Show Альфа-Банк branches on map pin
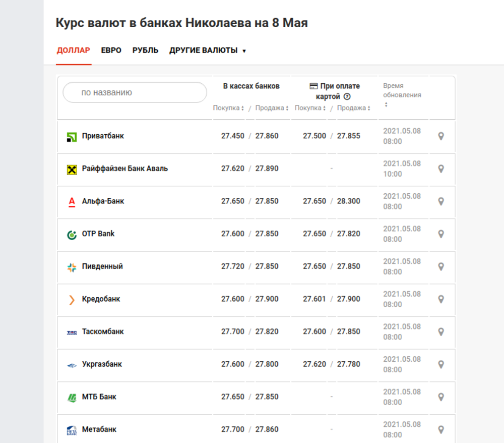The image size is (504, 443). click(x=441, y=201)
